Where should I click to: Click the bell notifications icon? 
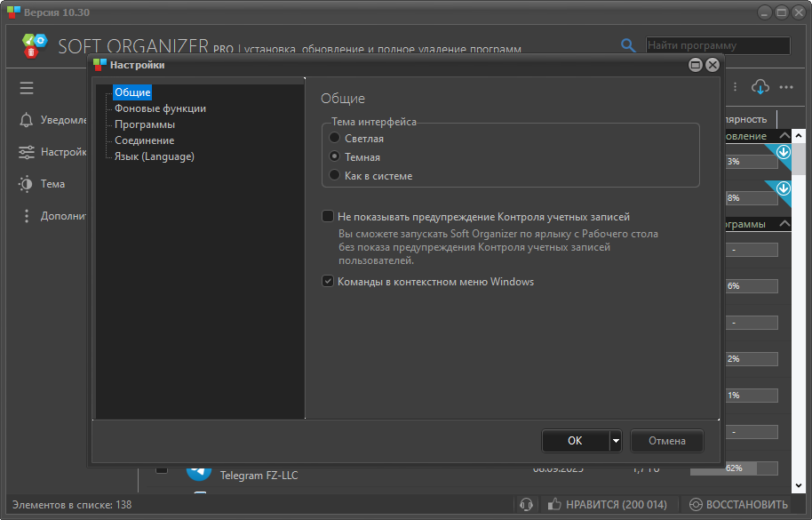27,120
